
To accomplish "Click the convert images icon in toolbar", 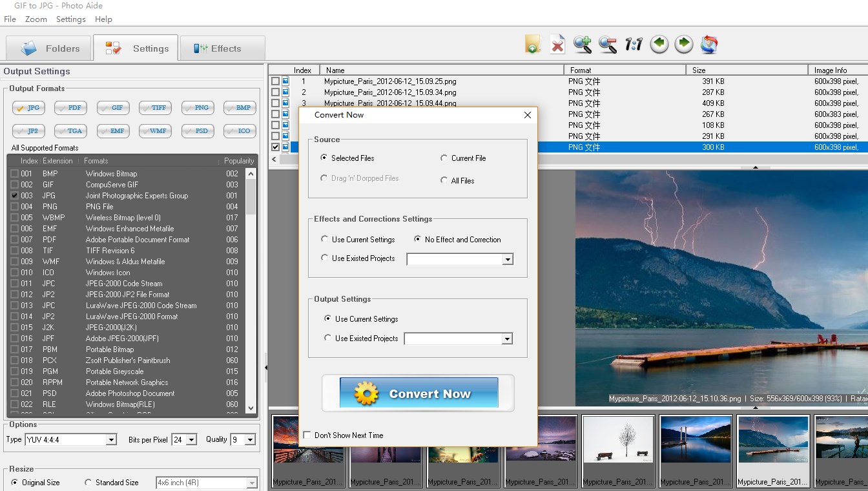I will [709, 45].
